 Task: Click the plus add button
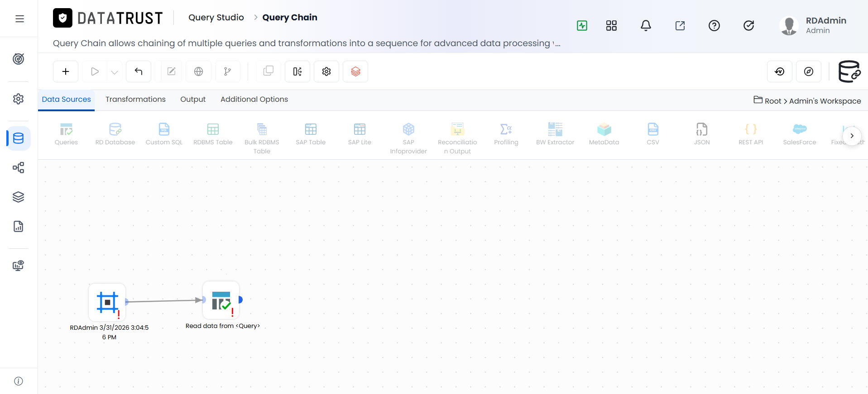pyautogui.click(x=66, y=71)
